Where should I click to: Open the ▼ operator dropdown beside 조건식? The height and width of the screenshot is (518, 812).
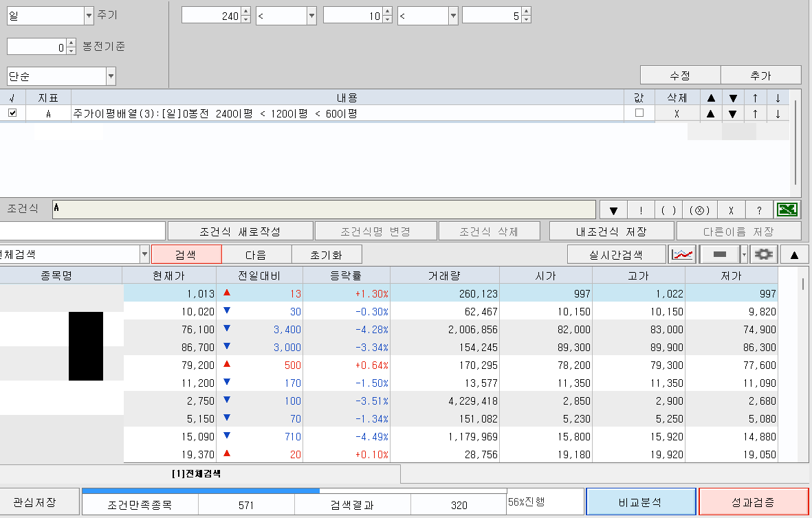tap(613, 210)
